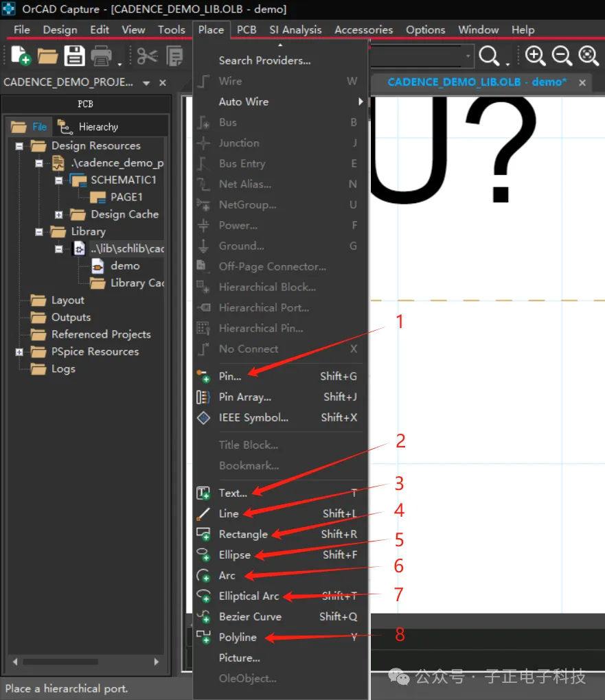This screenshot has height=700, width=605.
Task: Switch to the Hierarchy tab
Action: coord(89,127)
